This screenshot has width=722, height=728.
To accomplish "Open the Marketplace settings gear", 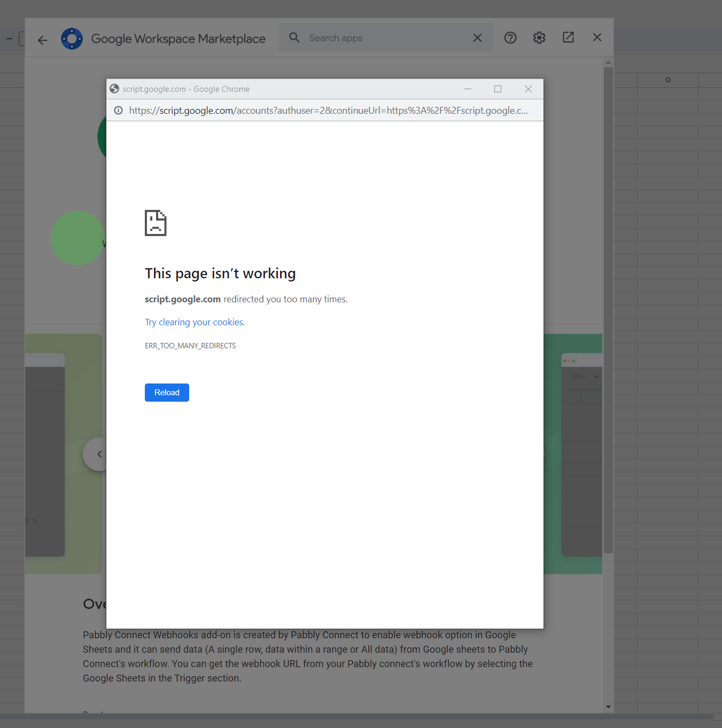I will [539, 37].
